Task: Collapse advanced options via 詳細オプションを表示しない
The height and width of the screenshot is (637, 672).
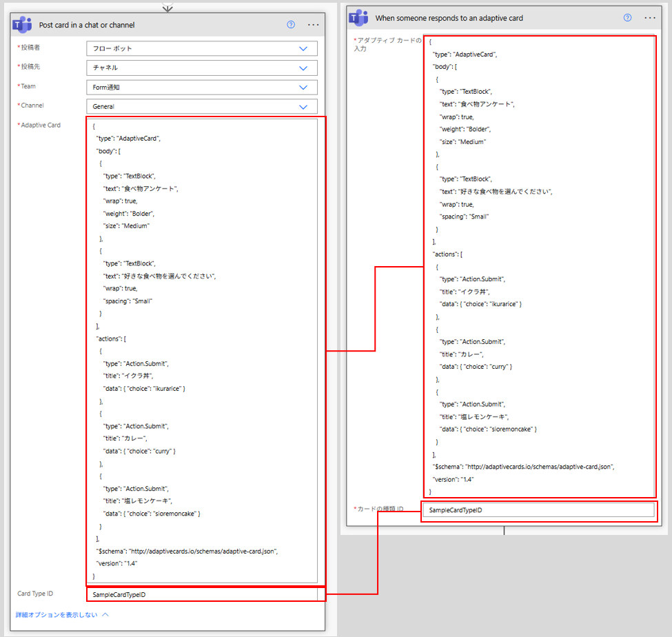Action: click(x=62, y=615)
